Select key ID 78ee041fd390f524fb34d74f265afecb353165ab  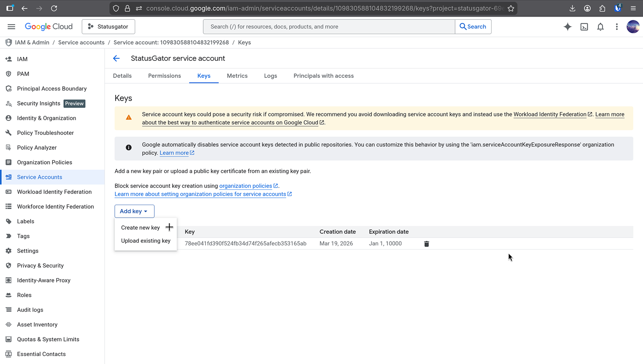245,244
